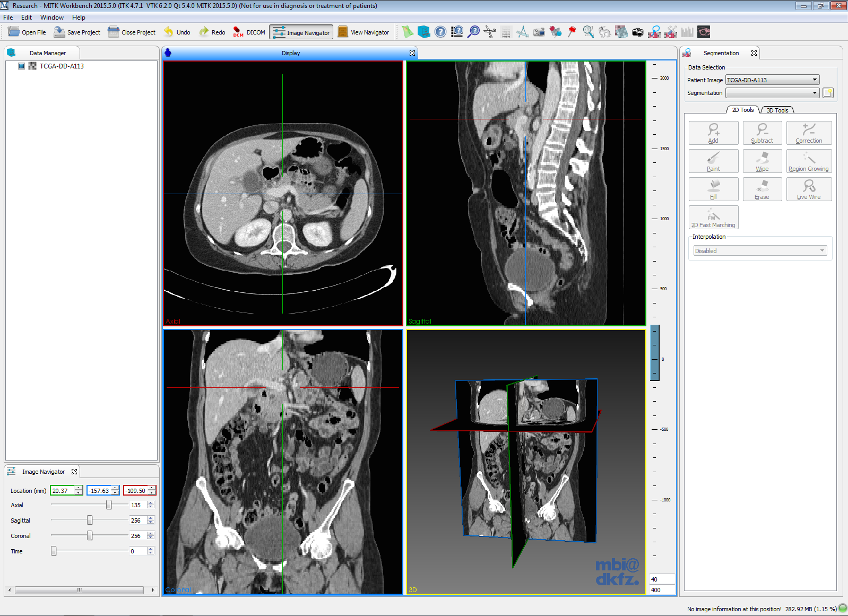This screenshot has height=616, width=848.
Task: Toggle the Image Navigator toolbar button
Action: coord(301,32)
